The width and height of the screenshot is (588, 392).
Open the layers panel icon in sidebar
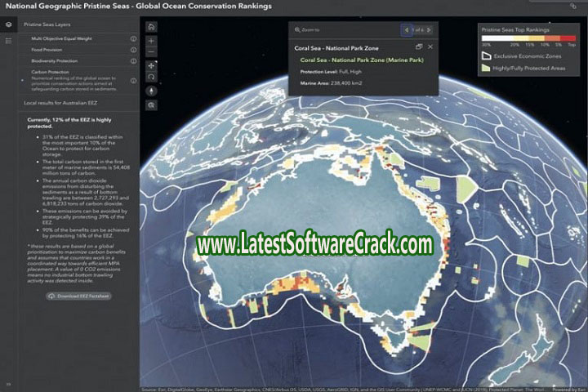pos(8,25)
